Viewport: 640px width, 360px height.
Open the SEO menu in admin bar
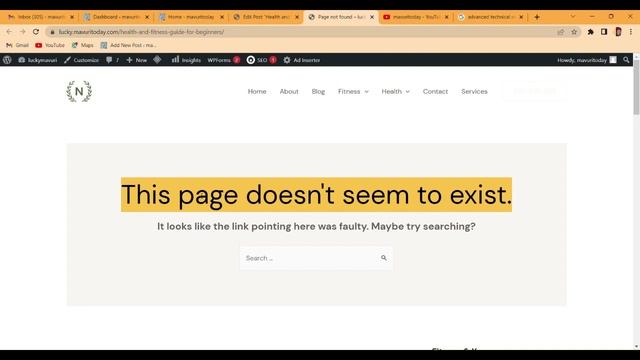coord(261,60)
